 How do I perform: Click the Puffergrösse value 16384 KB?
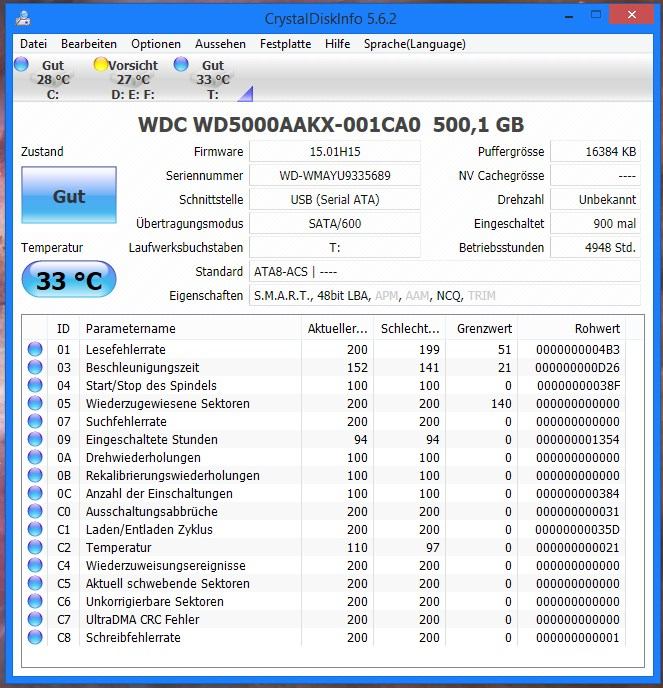[595, 151]
